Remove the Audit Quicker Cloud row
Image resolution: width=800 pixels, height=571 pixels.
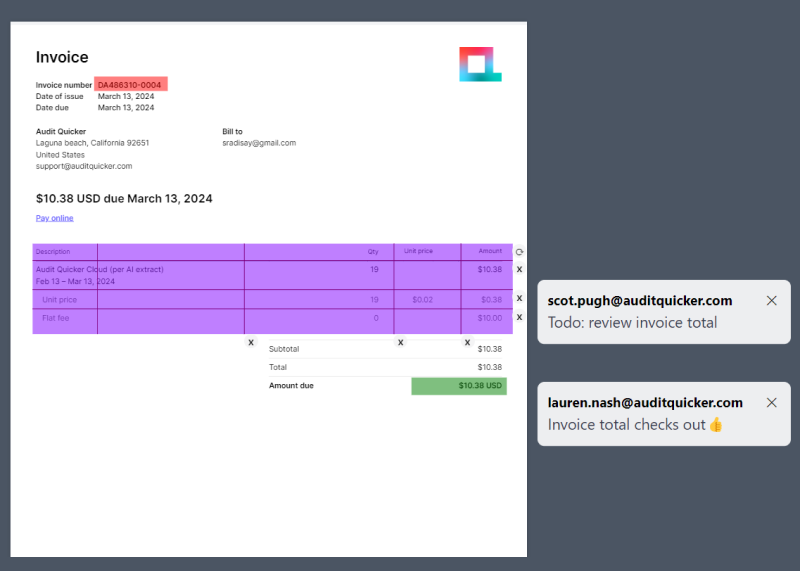519,269
